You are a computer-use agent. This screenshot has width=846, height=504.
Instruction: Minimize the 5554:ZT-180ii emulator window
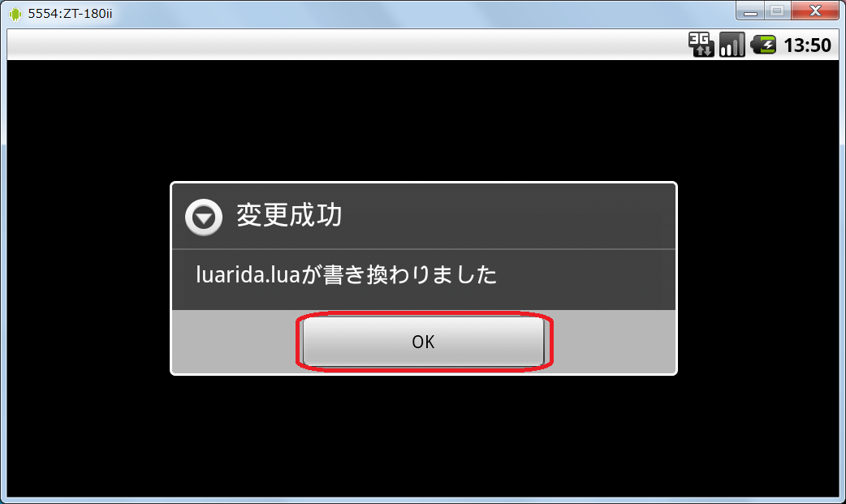750,11
